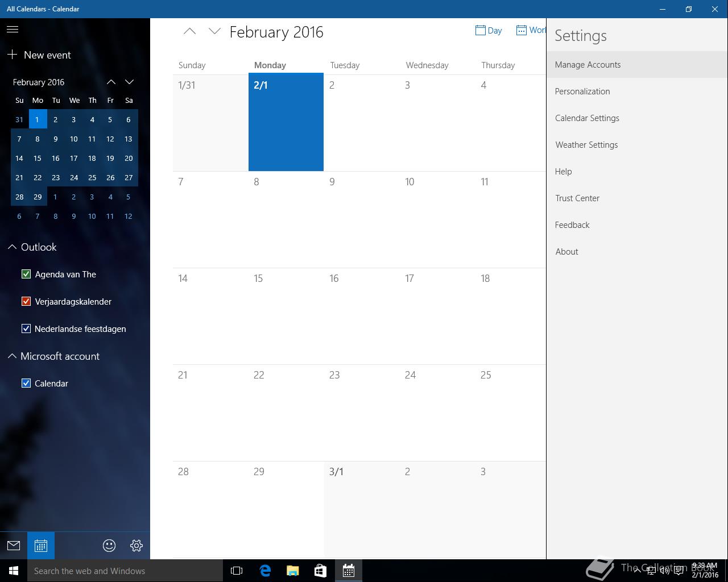728x582 pixels.
Task: Open volume control in system tray
Action: click(664, 571)
